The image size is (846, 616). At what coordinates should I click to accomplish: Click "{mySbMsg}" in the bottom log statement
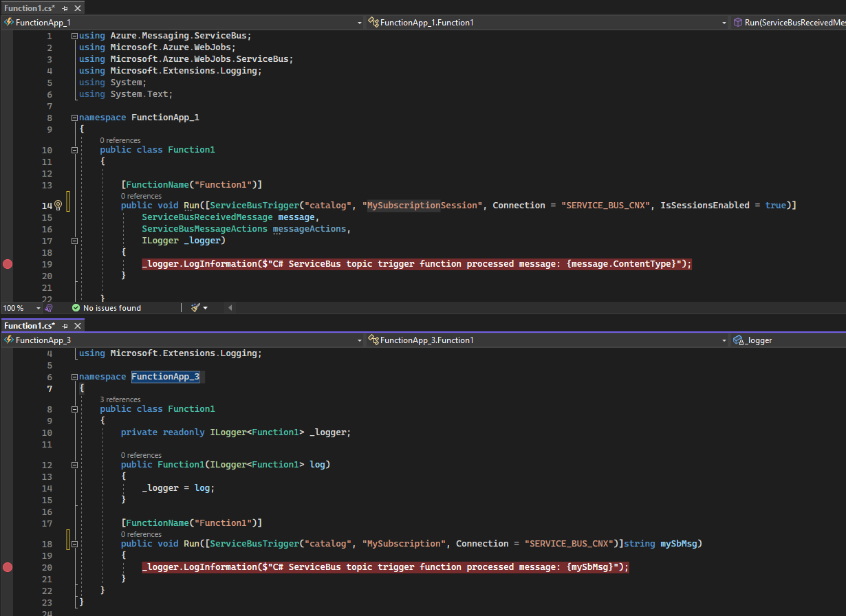(592, 567)
